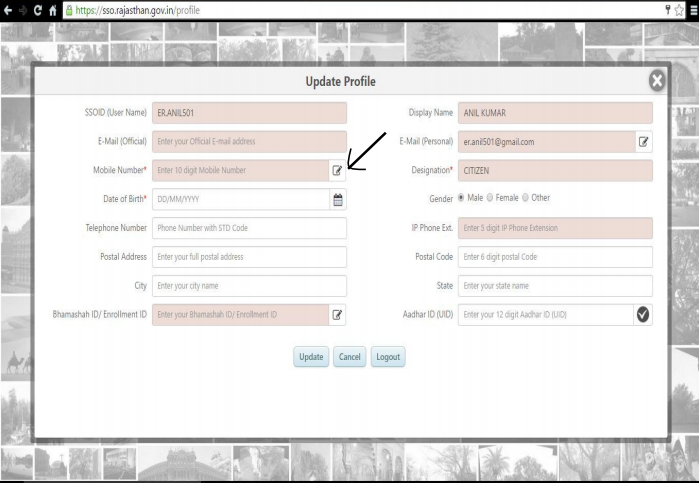Focus the Postal Address field

tap(249, 257)
